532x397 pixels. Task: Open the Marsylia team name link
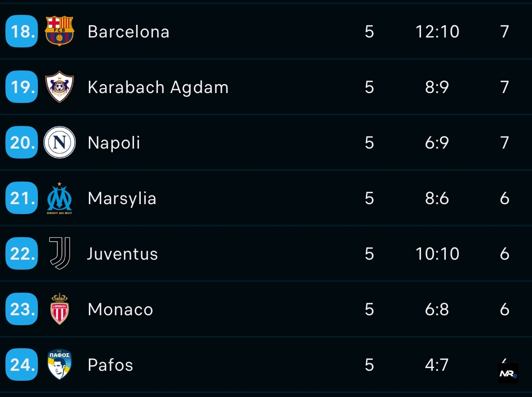click(122, 198)
